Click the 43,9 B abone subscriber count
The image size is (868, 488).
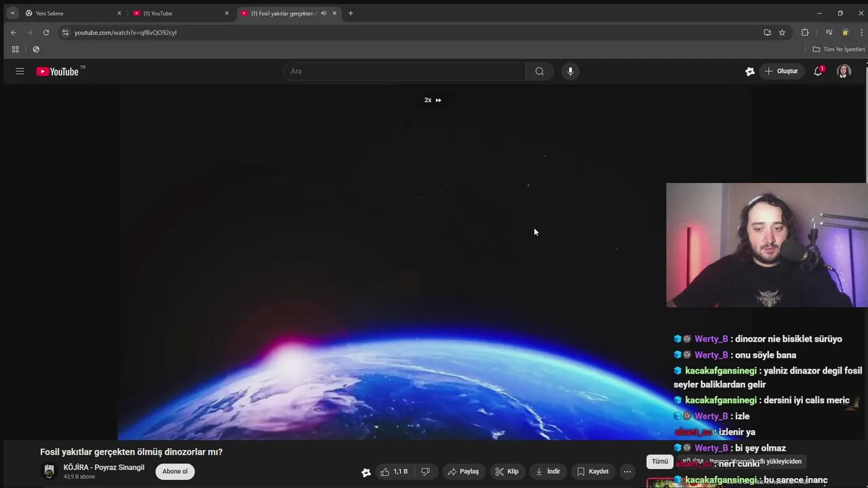79,477
